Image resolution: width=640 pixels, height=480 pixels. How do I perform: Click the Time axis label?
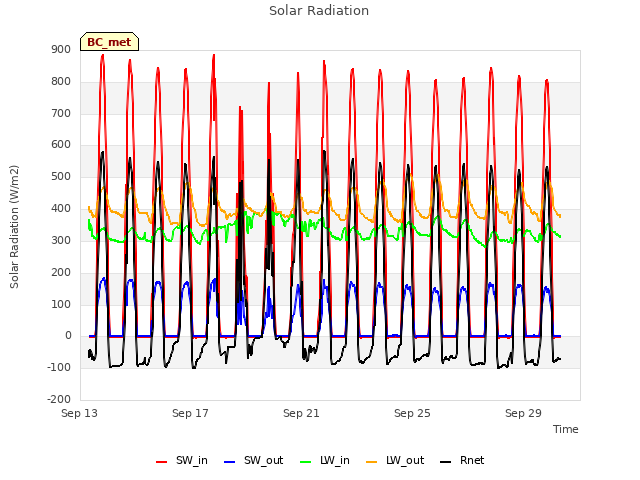pyautogui.click(x=566, y=429)
